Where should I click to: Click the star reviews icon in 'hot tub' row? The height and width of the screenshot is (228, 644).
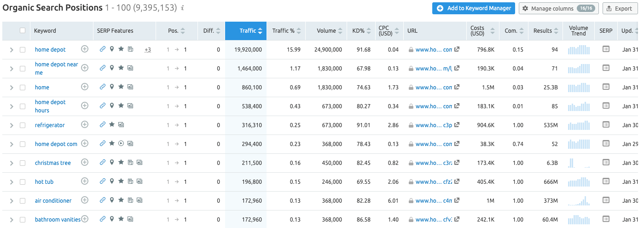coord(121,181)
